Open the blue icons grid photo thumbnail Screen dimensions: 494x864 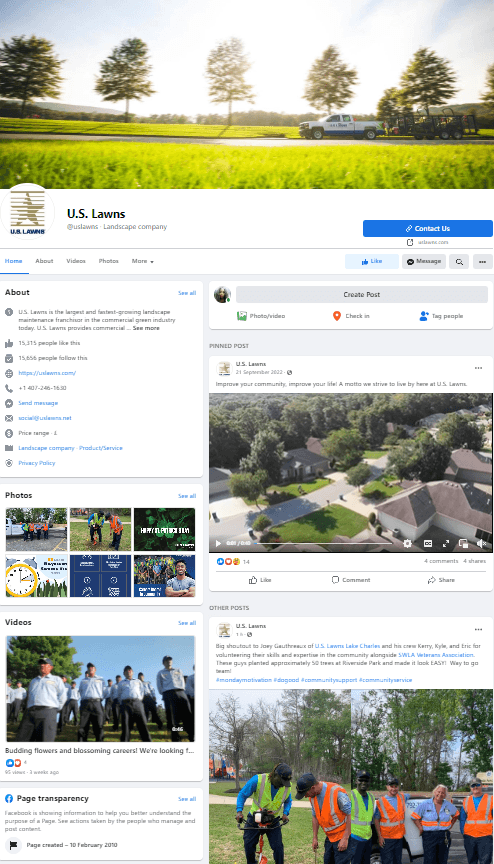point(100,576)
